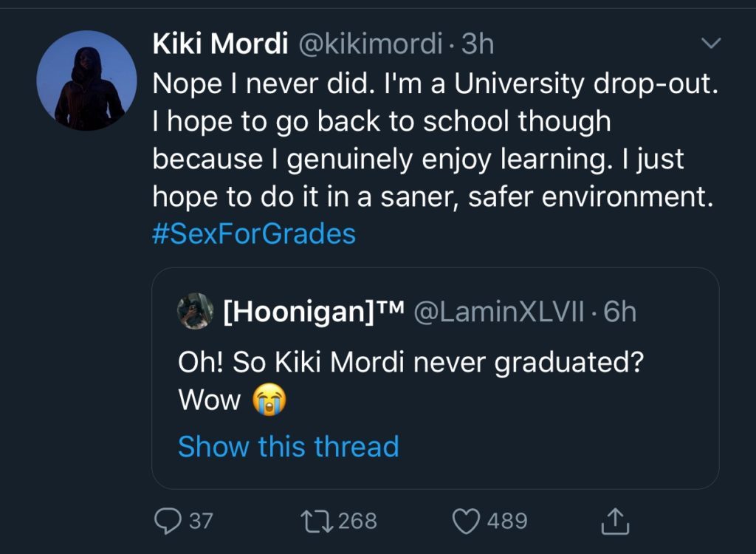View the 489 likes count
The width and height of the screenshot is (756, 554).
pos(507,521)
